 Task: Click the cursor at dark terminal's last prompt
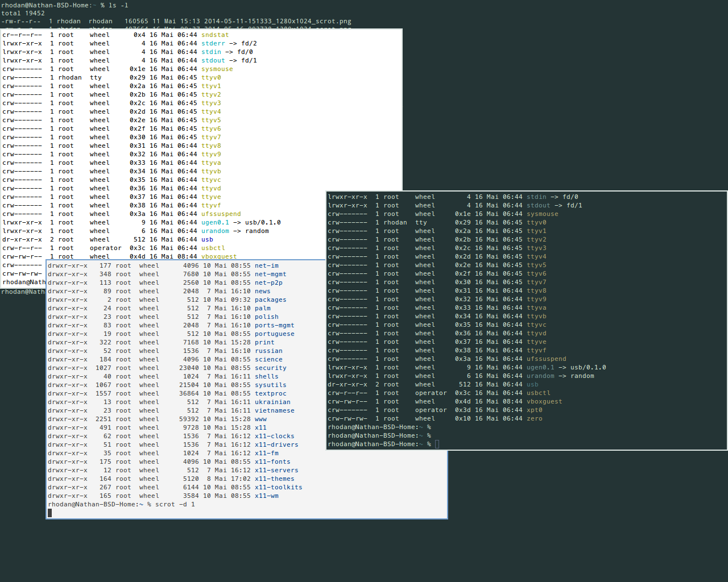pos(437,444)
